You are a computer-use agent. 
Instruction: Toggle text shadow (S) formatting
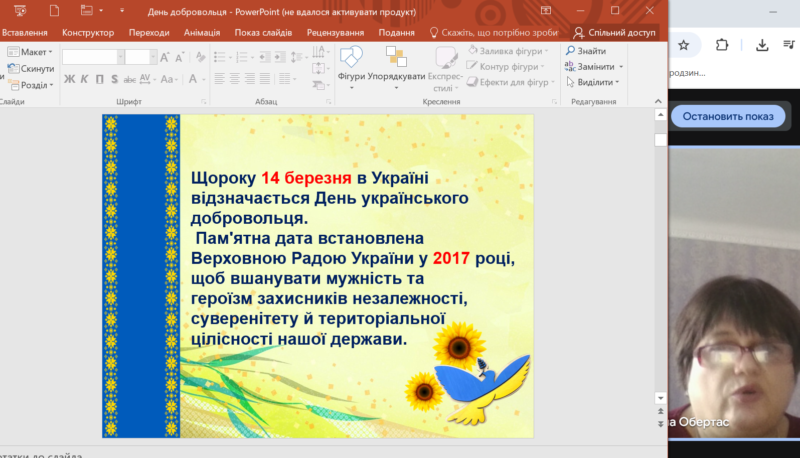(114, 79)
